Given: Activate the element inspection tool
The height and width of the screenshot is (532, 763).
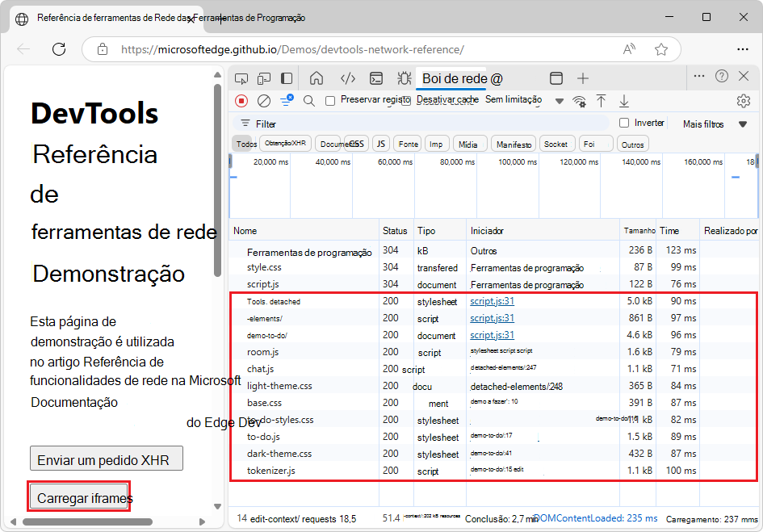Looking at the screenshot, I should pyautogui.click(x=241, y=78).
